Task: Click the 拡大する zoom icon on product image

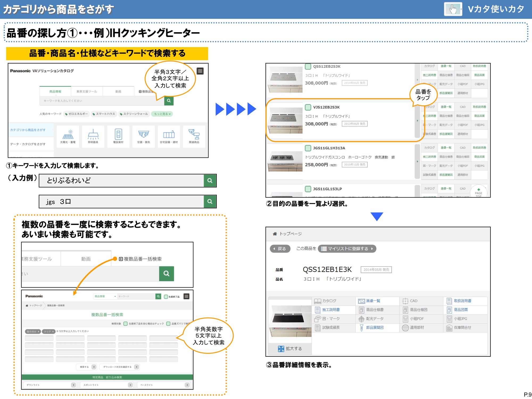Action: tap(281, 348)
